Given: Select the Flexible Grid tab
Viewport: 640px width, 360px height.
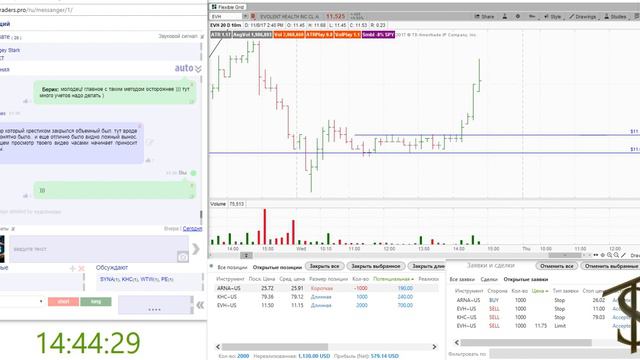Looking at the screenshot, I should coord(228,7).
